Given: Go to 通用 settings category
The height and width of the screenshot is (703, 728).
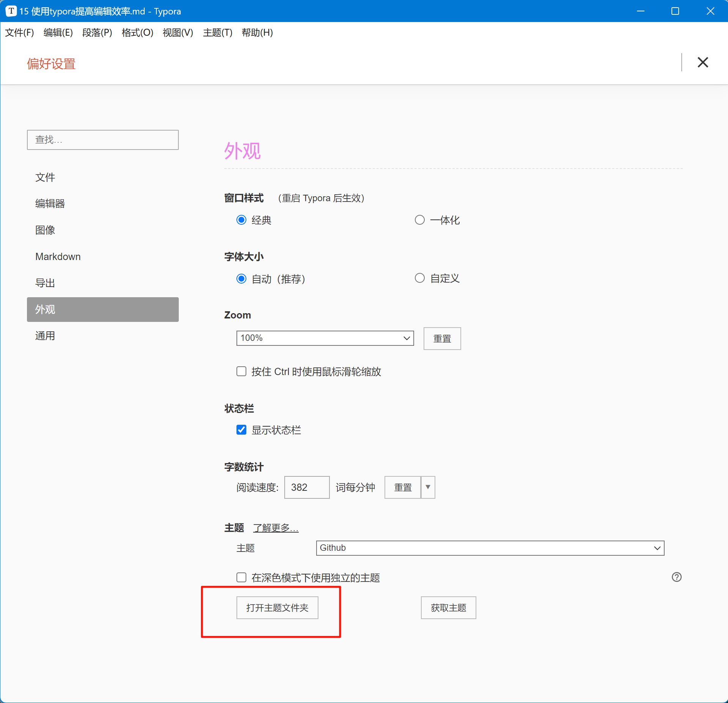Looking at the screenshot, I should 102,336.
